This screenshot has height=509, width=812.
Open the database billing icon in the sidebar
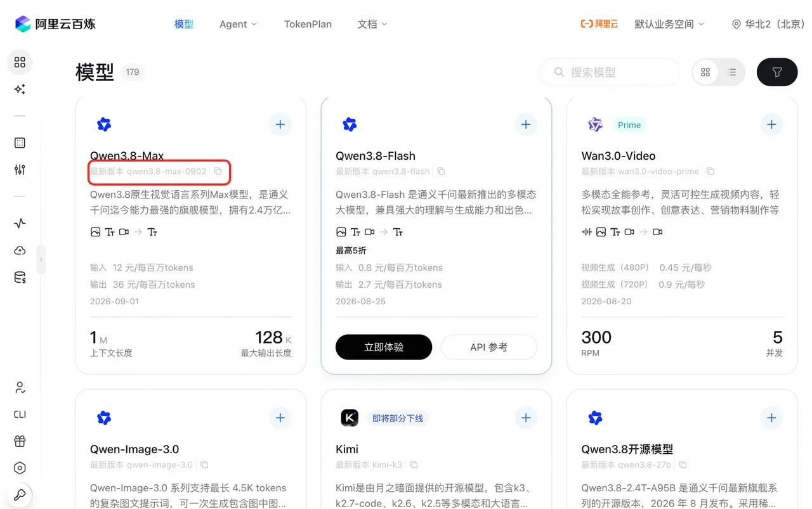[20, 277]
